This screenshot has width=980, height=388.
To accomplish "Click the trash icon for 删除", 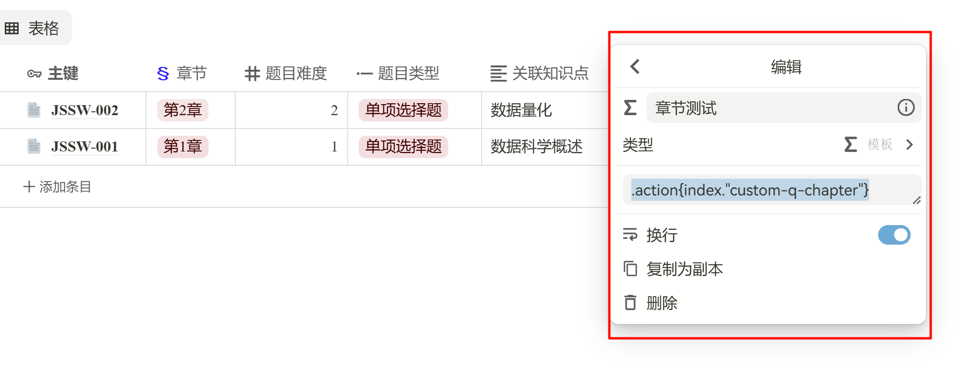I will pyautogui.click(x=630, y=302).
